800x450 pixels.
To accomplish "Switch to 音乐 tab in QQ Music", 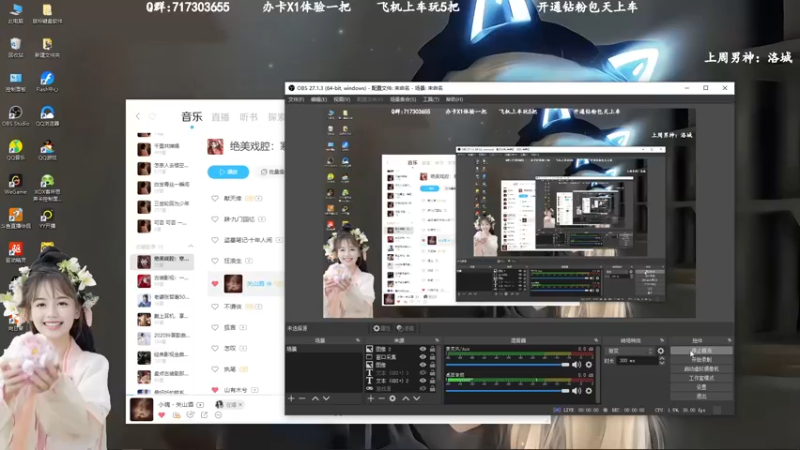I will tap(192, 117).
